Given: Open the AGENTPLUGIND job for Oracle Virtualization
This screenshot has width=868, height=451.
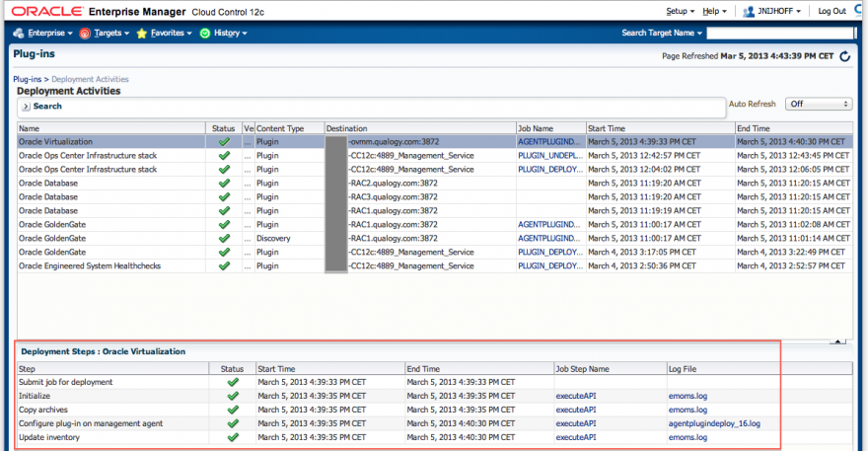Looking at the screenshot, I should pyautogui.click(x=549, y=142).
